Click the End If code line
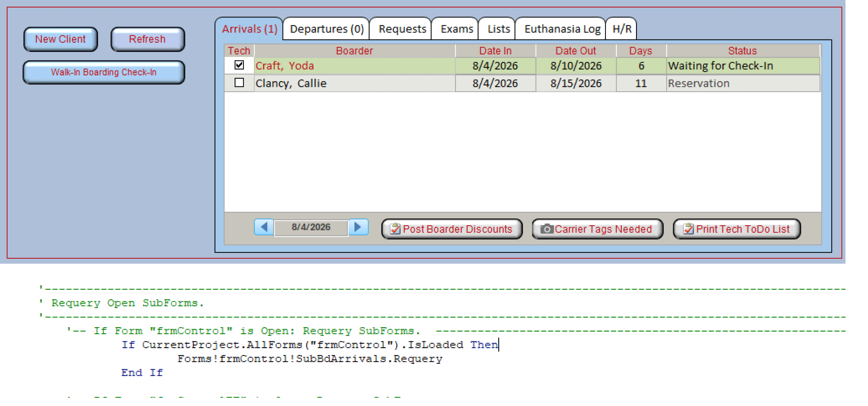The image size is (868, 406). pos(142,373)
